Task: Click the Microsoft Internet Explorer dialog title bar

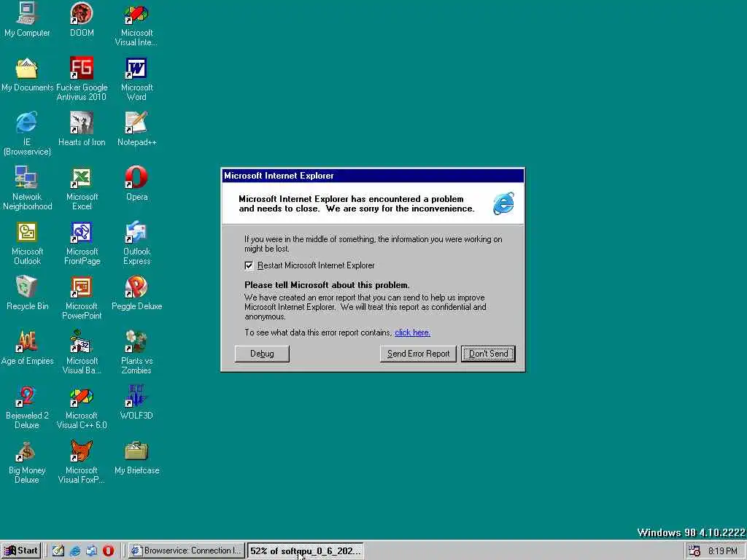Action: [x=373, y=176]
